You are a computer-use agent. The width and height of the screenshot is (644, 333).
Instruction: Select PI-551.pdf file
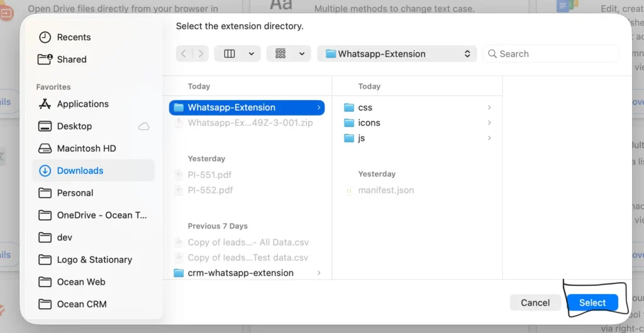(247, 175)
